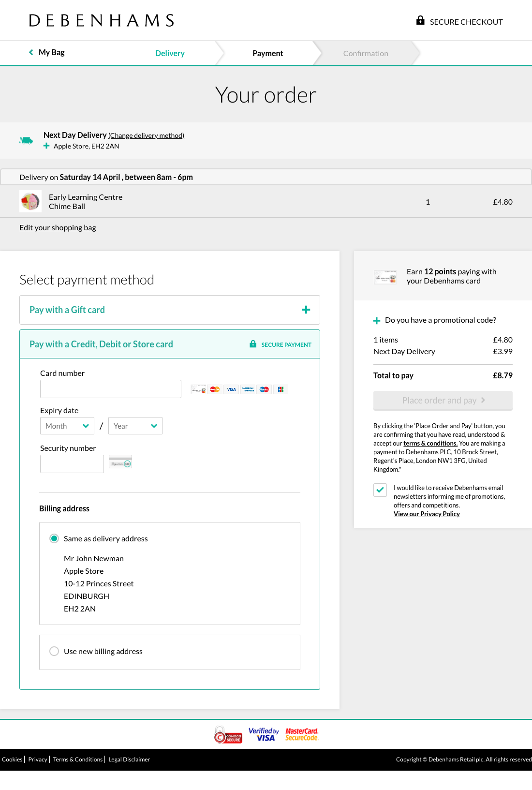Focus the Security number field

point(72,464)
